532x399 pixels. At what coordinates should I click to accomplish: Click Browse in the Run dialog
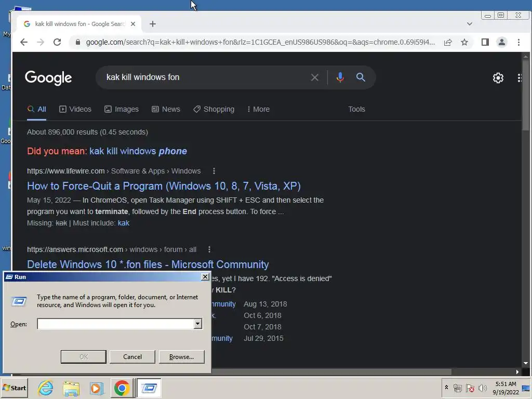(x=181, y=357)
